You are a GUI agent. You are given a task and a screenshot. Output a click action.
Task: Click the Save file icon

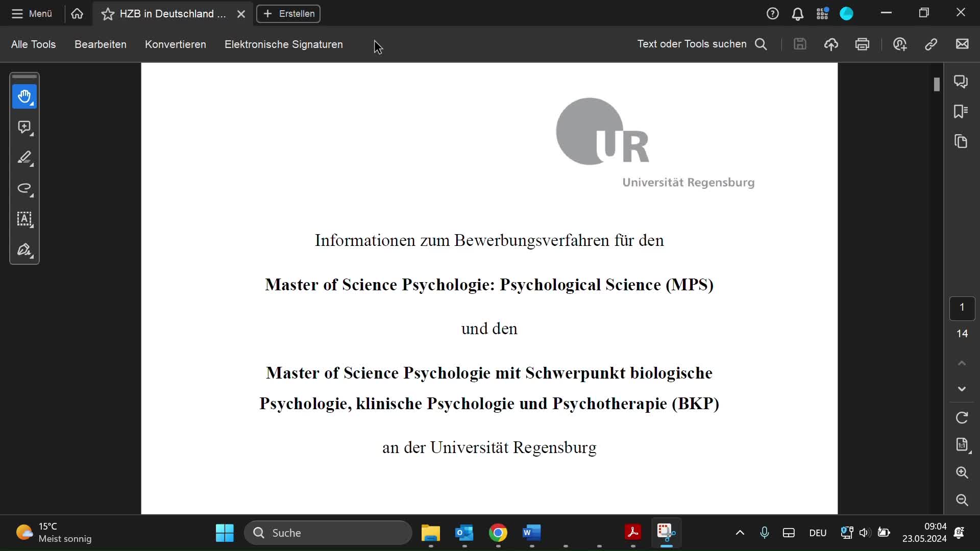(x=800, y=44)
